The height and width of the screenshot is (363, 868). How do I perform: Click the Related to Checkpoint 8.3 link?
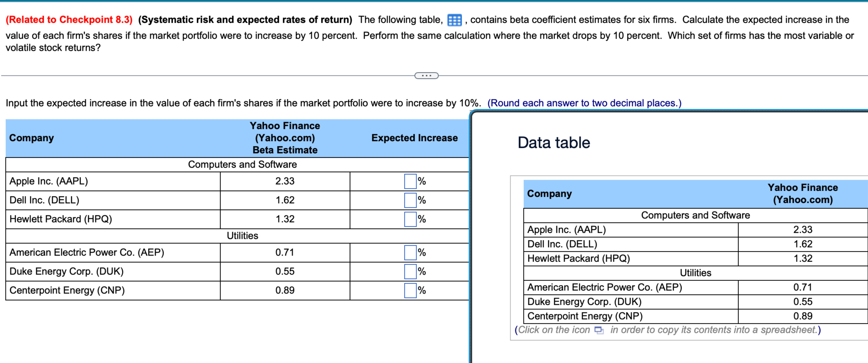coord(69,20)
